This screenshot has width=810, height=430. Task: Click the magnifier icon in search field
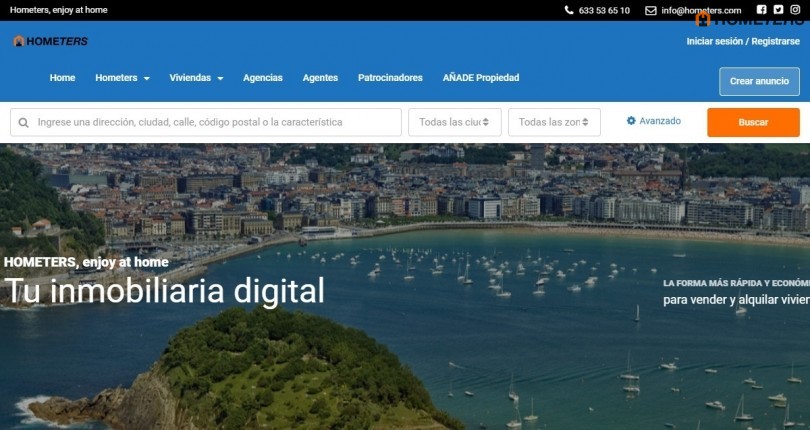(22, 122)
